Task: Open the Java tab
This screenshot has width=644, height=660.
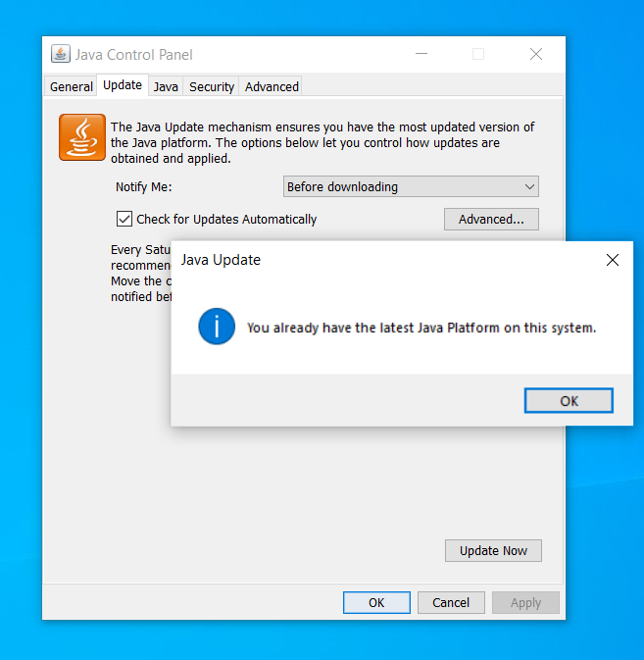Action: click(x=166, y=86)
